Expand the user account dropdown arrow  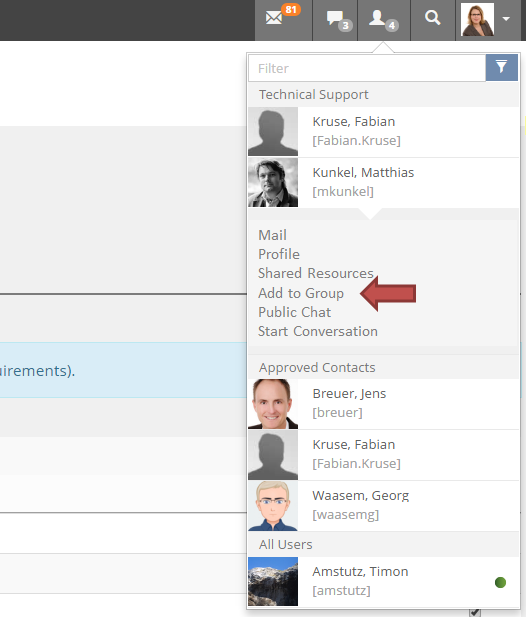(x=506, y=19)
